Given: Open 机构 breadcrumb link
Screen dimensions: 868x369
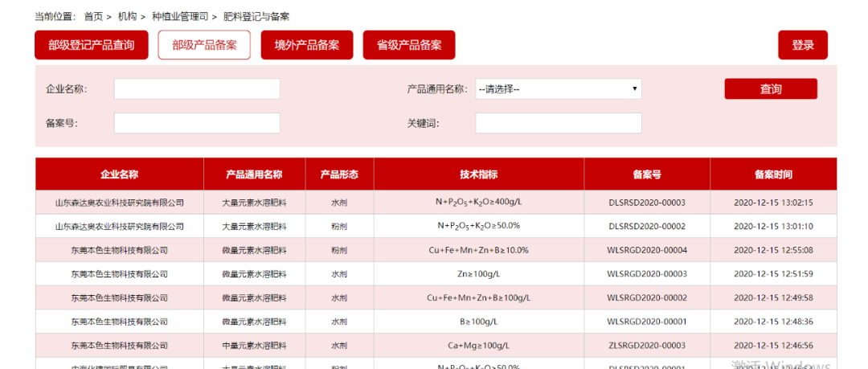Looking at the screenshot, I should 127,16.
